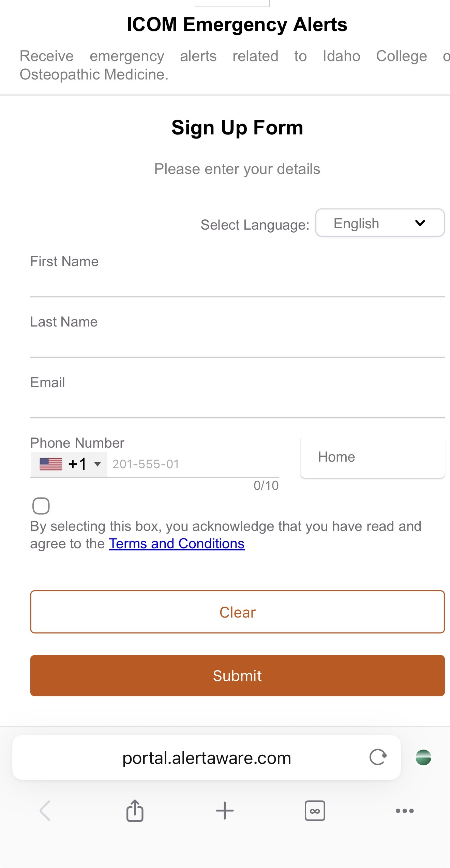Viewport: 450px width, 868px height.
Task: Click the US flag country icon
Action: tap(51, 464)
